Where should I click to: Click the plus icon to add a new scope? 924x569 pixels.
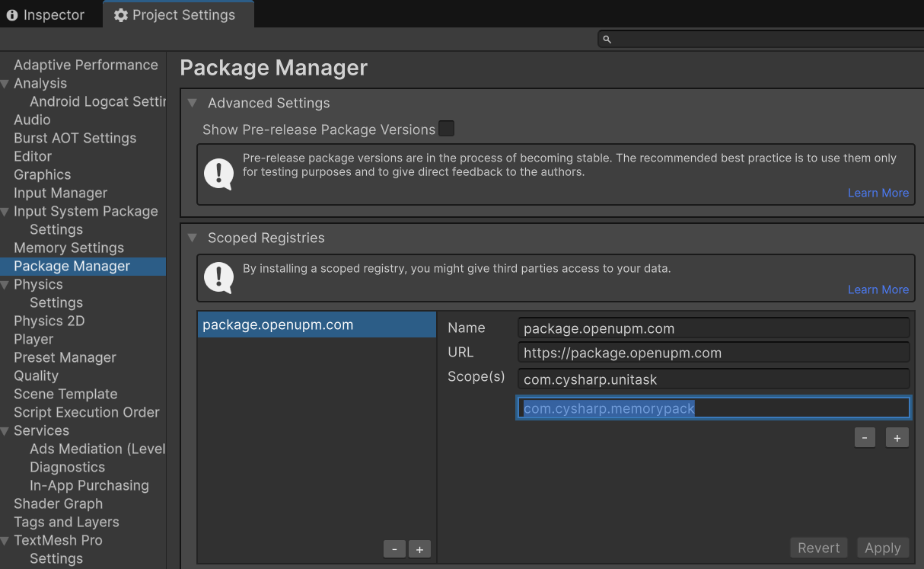click(897, 437)
